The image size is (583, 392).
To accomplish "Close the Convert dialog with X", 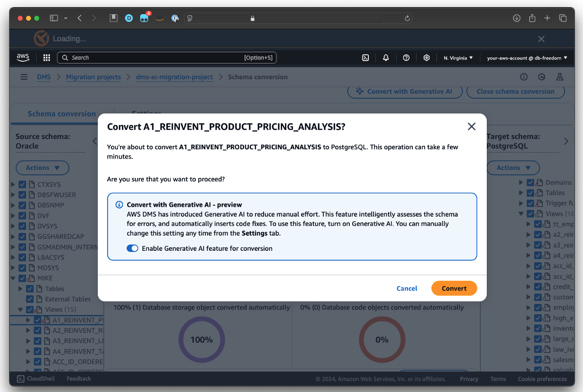I will 472,127.
